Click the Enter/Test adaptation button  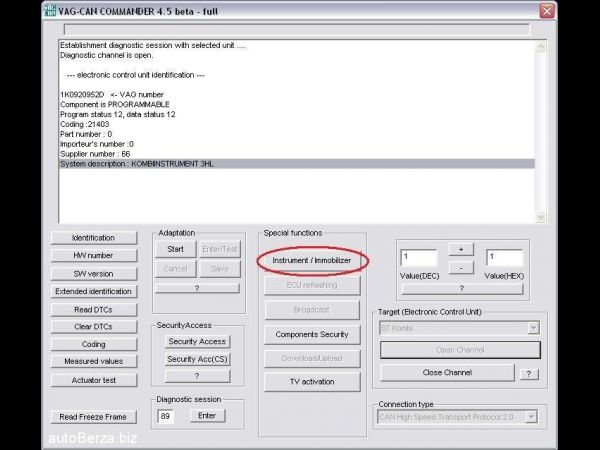(x=220, y=249)
